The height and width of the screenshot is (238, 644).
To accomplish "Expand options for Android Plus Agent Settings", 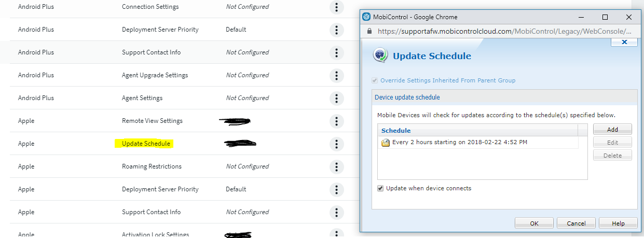I will click(x=336, y=99).
